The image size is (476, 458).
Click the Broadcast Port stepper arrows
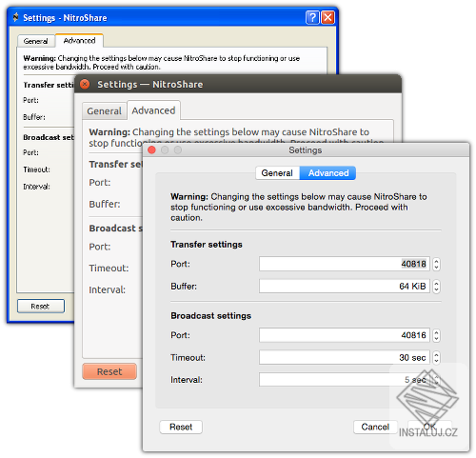click(x=436, y=335)
